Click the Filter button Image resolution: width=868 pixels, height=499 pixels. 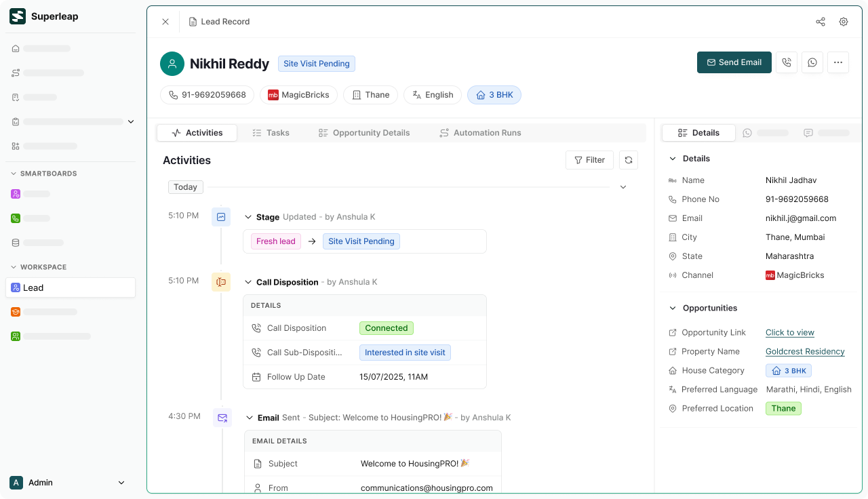[x=589, y=160]
